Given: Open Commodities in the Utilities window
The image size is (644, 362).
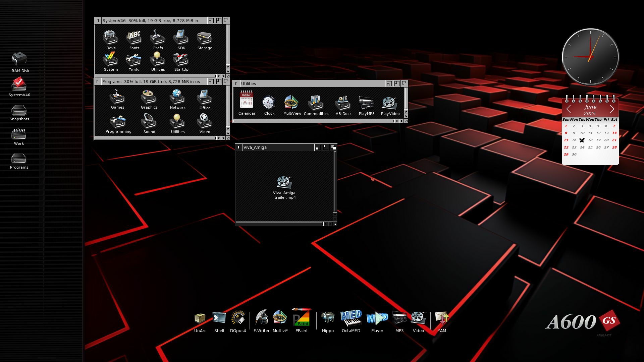Looking at the screenshot, I should tap(316, 103).
